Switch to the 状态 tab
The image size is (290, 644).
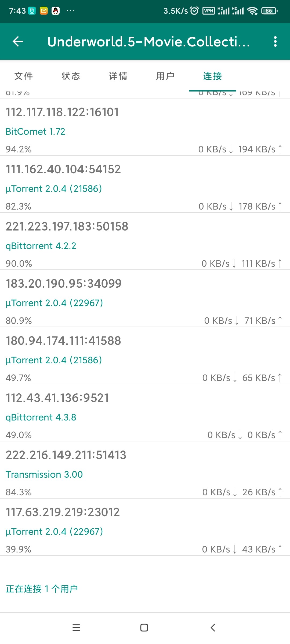coord(71,76)
